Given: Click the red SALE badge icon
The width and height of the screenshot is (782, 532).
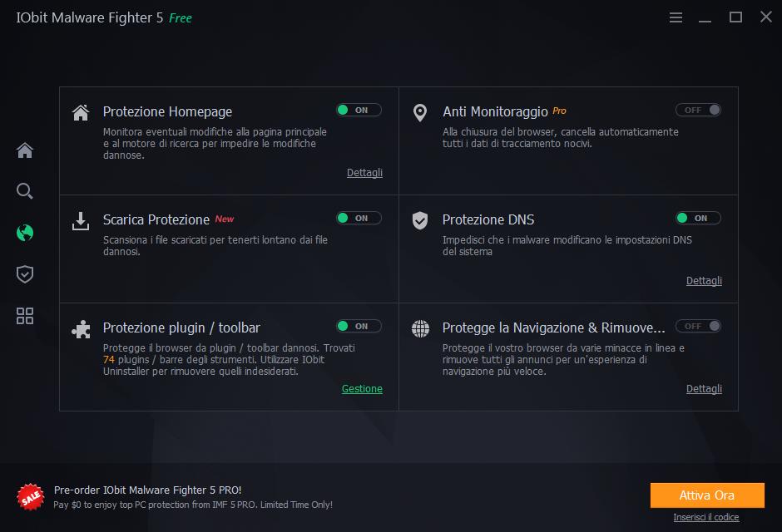Looking at the screenshot, I should tap(31, 497).
